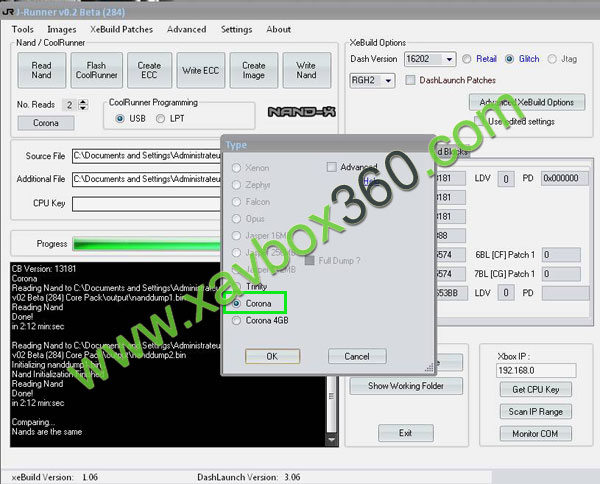Open Advanced XeBuild Options
Viewport: 600px width, 484px height.
(527, 102)
